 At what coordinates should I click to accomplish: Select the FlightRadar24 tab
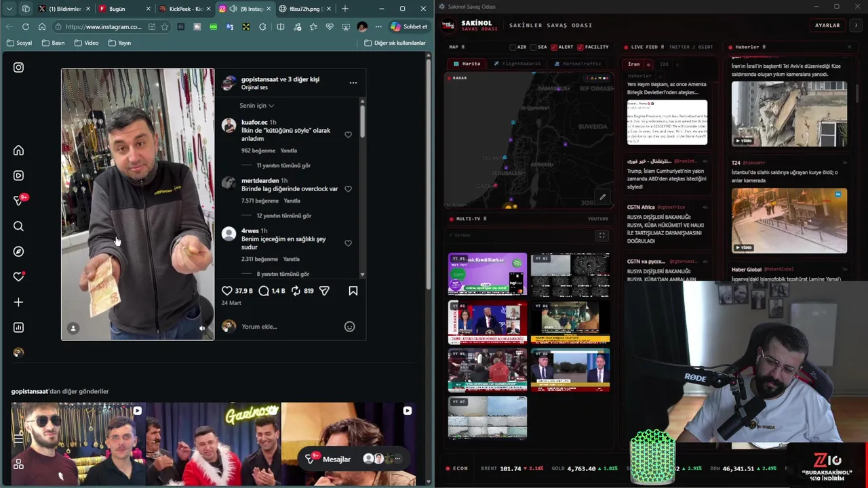517,64
